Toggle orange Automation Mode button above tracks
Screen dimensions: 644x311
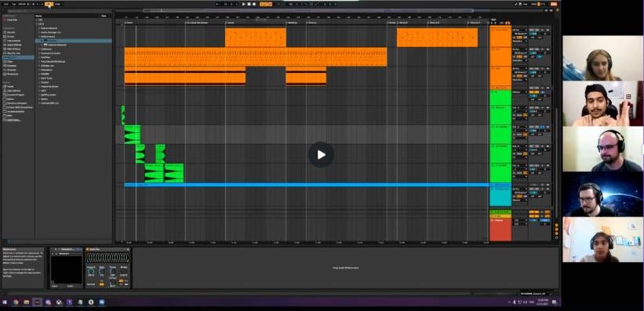point(508,23)
